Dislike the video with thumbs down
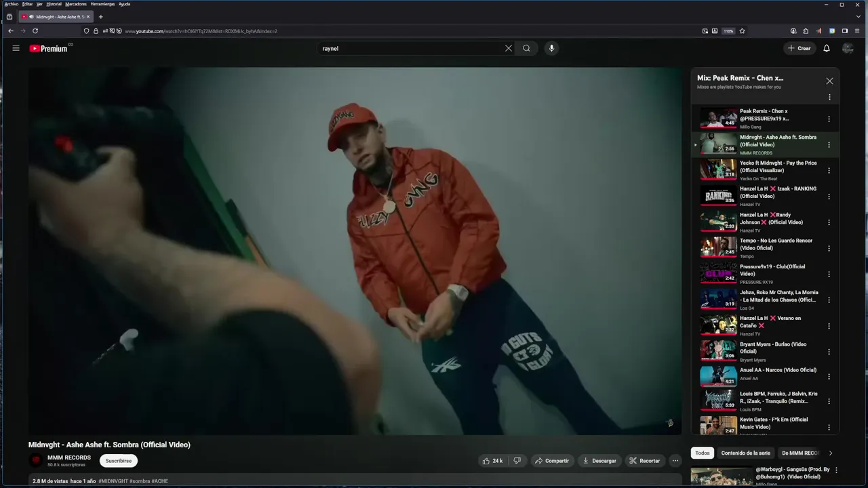This screenshot has width=868, height=488. pyautogui.click(x=517, y=461)
